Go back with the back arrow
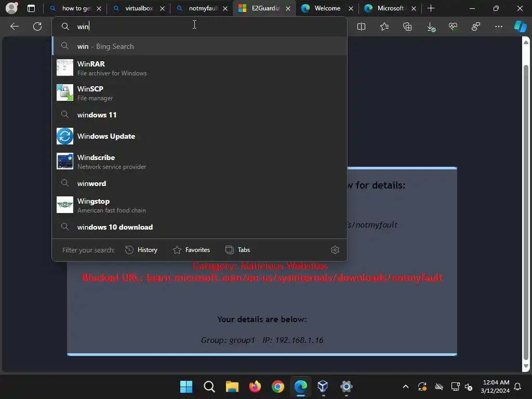Viewport: 532px width, 399px height. [14, 26]
